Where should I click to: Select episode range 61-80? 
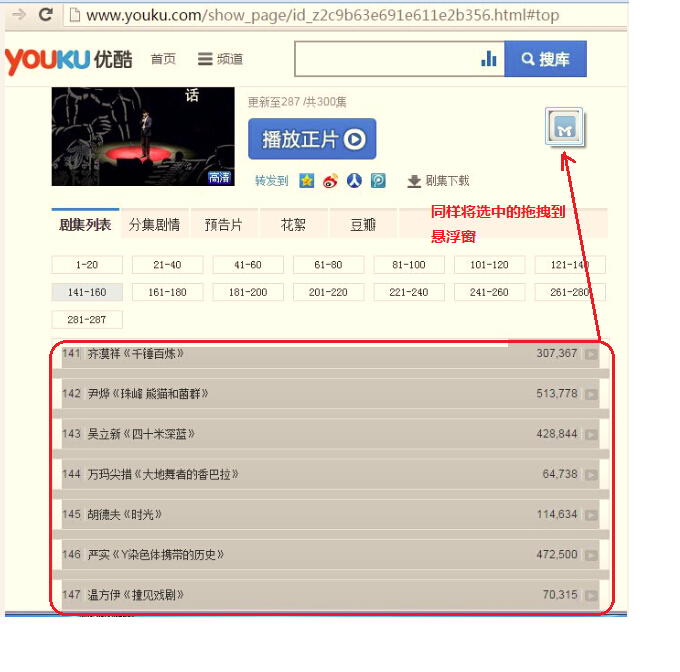(328, 265)
